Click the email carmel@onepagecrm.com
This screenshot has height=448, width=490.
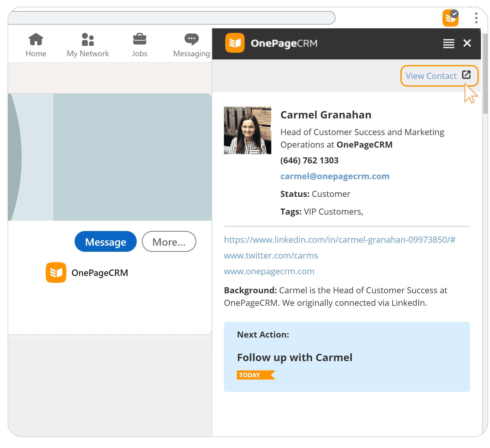coord(335,176)
